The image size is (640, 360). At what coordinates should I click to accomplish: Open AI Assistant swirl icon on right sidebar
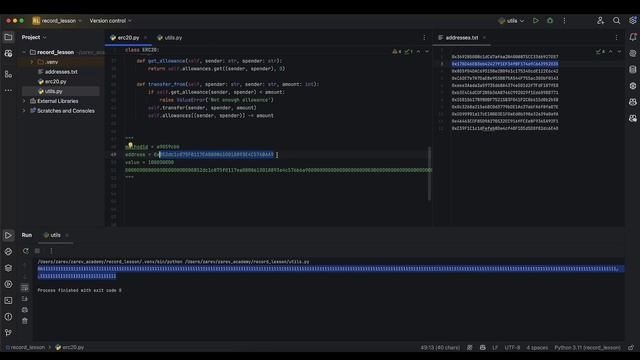[633, 53]
